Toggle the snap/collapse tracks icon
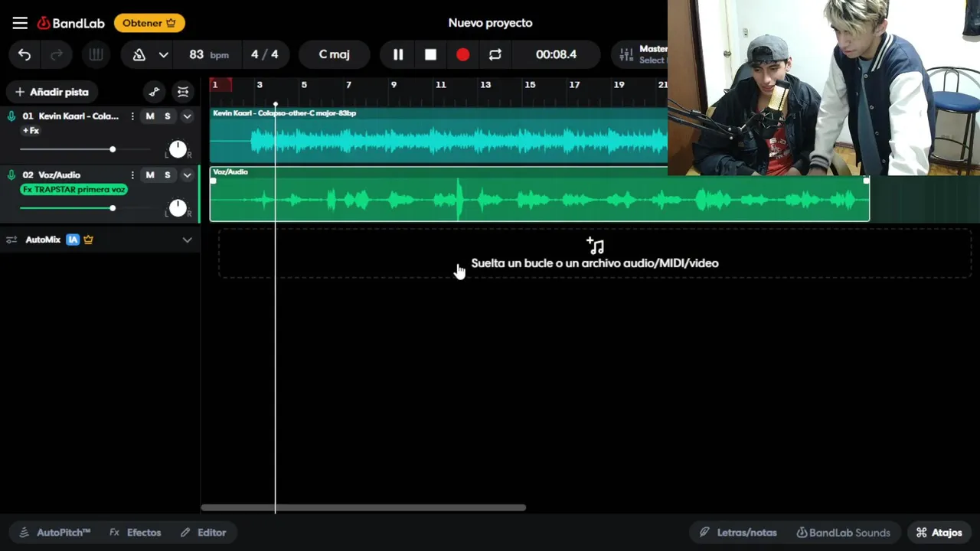Image resolution: width=980 pixels, height=551 pixels. (183, 92)
